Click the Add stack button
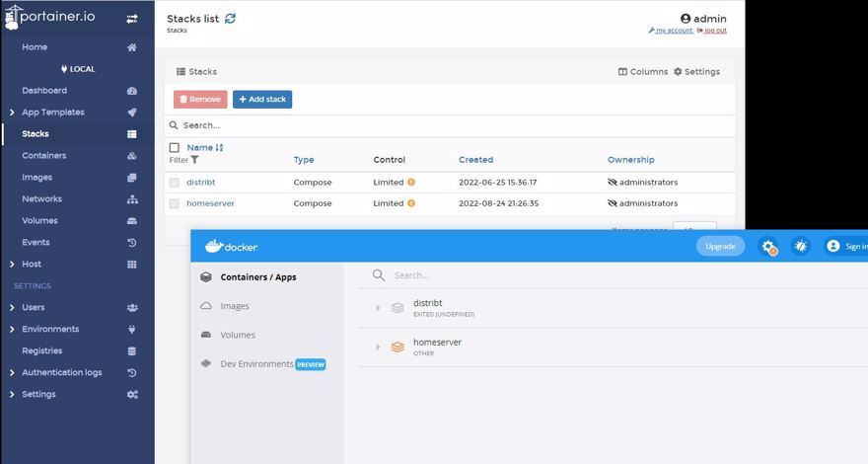Viewport: 868px width, 464px height. 262,100
